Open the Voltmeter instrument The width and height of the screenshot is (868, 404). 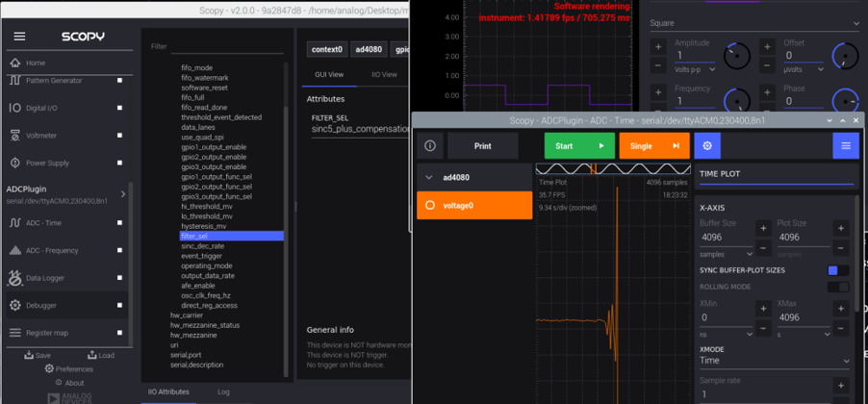point(39,136)
